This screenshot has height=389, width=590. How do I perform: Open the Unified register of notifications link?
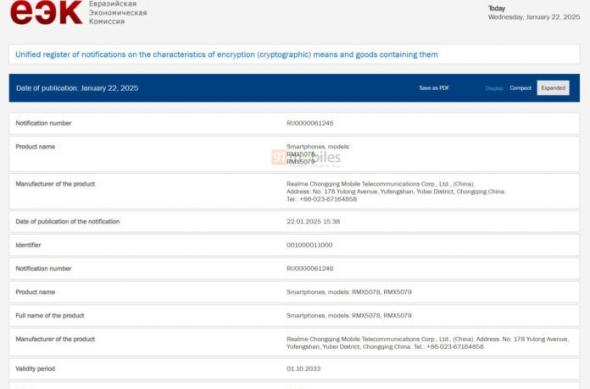tap(227, 55)
